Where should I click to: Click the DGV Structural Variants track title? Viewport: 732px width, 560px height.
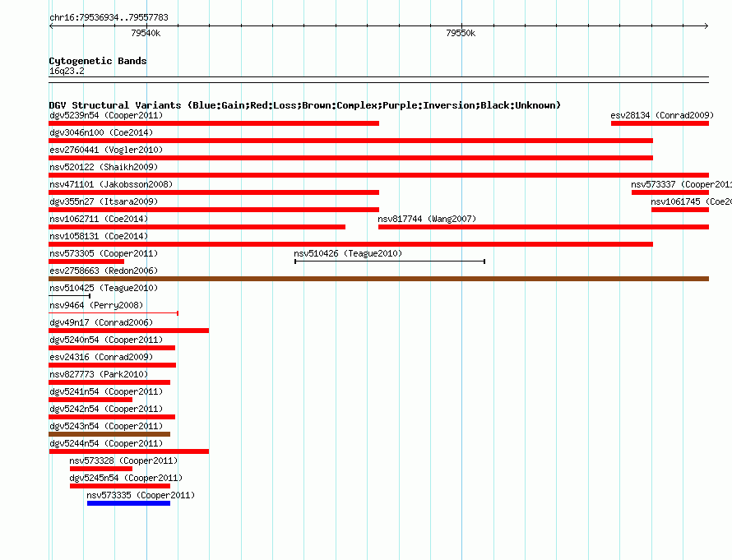[x=304, y=105]
